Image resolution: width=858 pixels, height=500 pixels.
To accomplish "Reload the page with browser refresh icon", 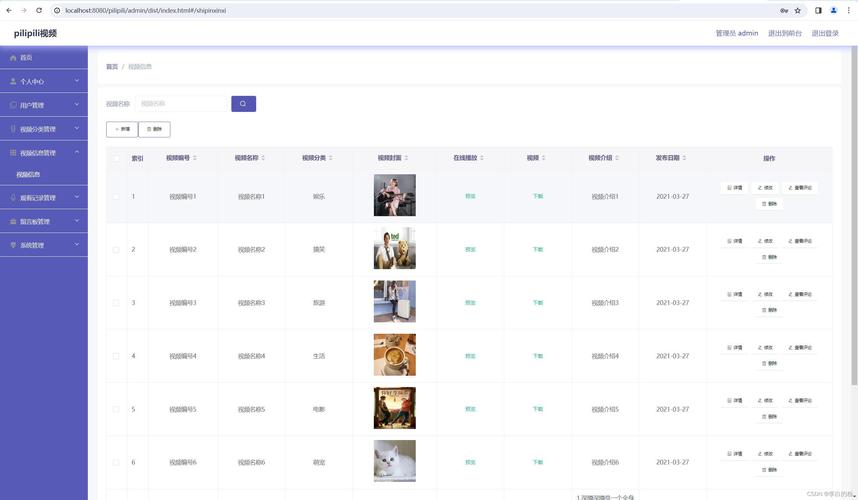I will tap(40, 10).
